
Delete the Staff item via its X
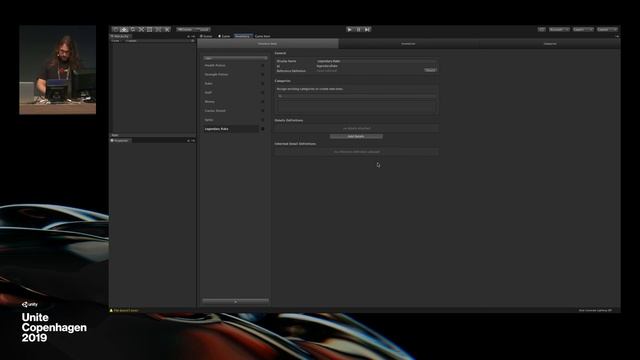262,92
